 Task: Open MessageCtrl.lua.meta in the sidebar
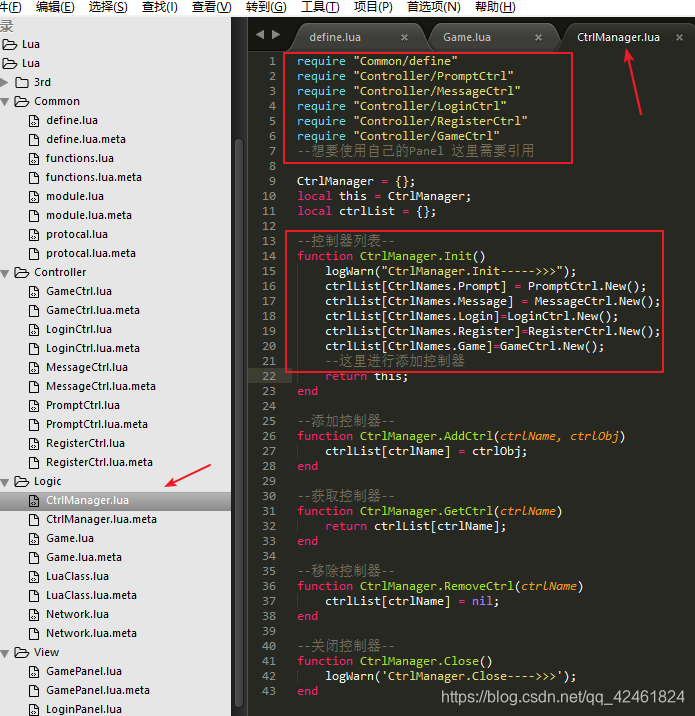coord(101,386)
